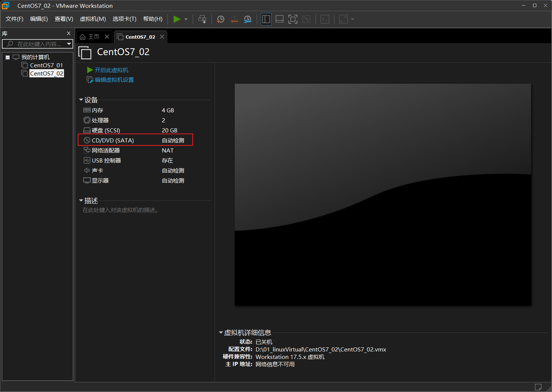
Task: Collapse the 描述 description section
Action: (81, 201)
